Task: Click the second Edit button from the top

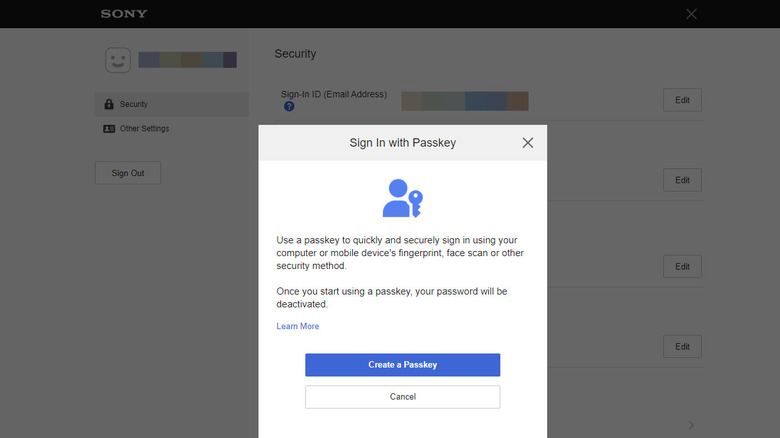Action: point(682,180)
